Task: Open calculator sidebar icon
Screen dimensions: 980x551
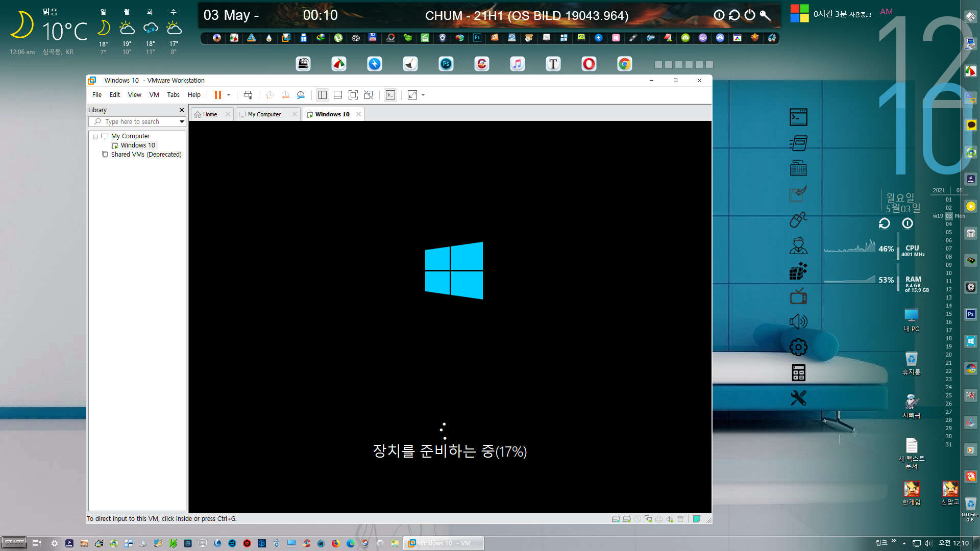Action: [798, 373]
